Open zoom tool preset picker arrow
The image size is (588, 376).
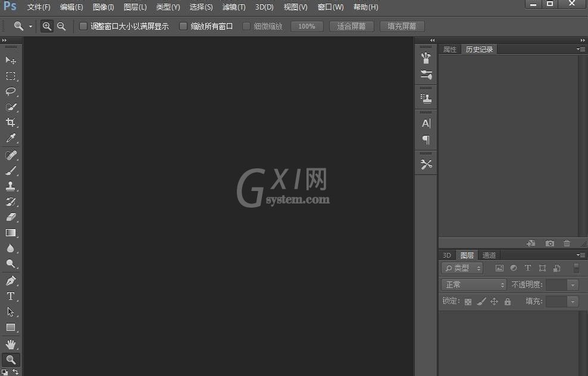coord(30,27)
